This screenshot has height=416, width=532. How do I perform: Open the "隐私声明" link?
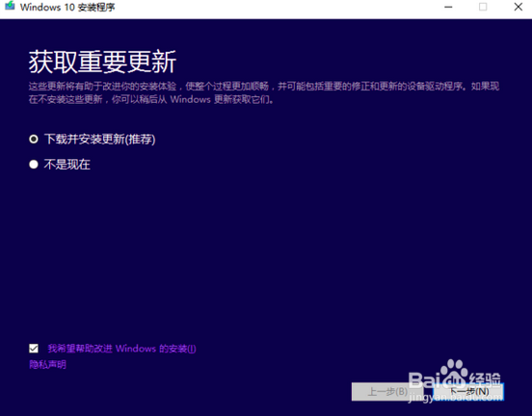pyautogui.click(x=47, y=364)
